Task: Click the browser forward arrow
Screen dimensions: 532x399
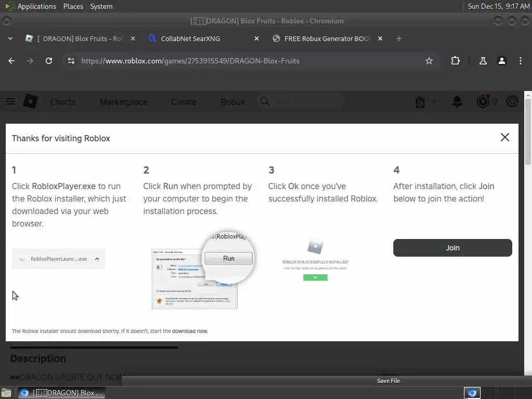Action: (x=30, y=61)
